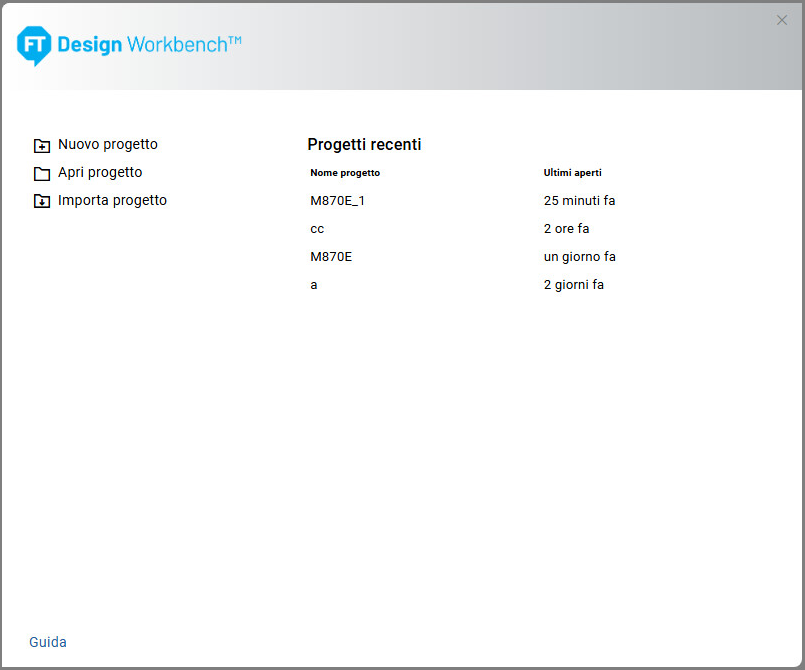Screen dimensions: 805x670
Task: Click the 'un giorno fa' timestamp
Action: click(579, 257)
